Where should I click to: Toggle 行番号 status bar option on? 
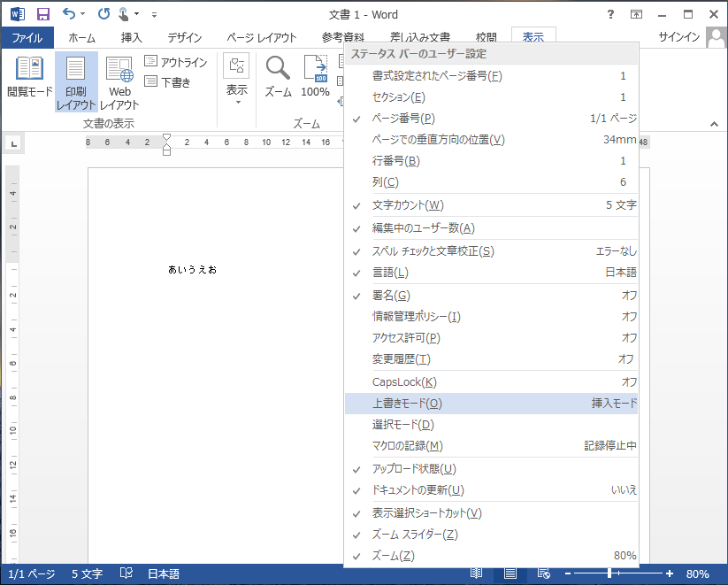click(x=395, y=161)
